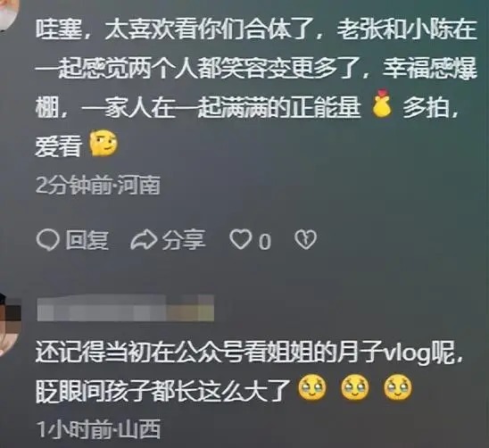
Task: Click the 1小时前·山西 timestamp
Action: tap(98, 429)
